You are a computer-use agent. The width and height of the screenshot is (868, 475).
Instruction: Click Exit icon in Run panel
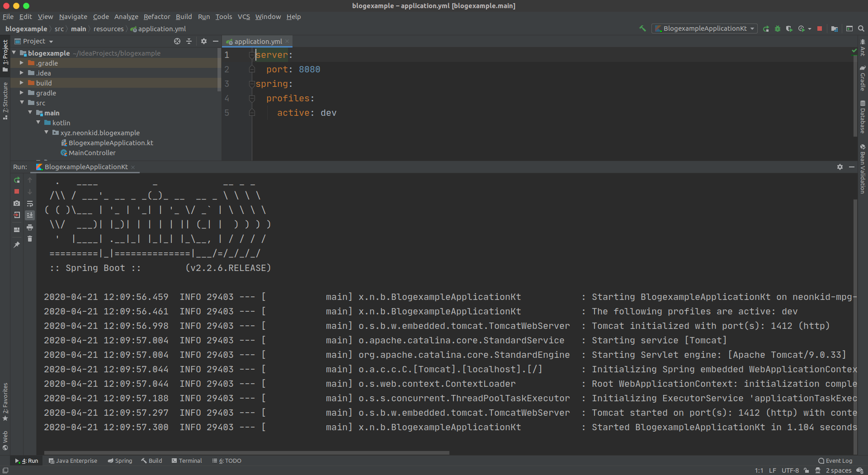pyautogui.click(x=17, y=215)
